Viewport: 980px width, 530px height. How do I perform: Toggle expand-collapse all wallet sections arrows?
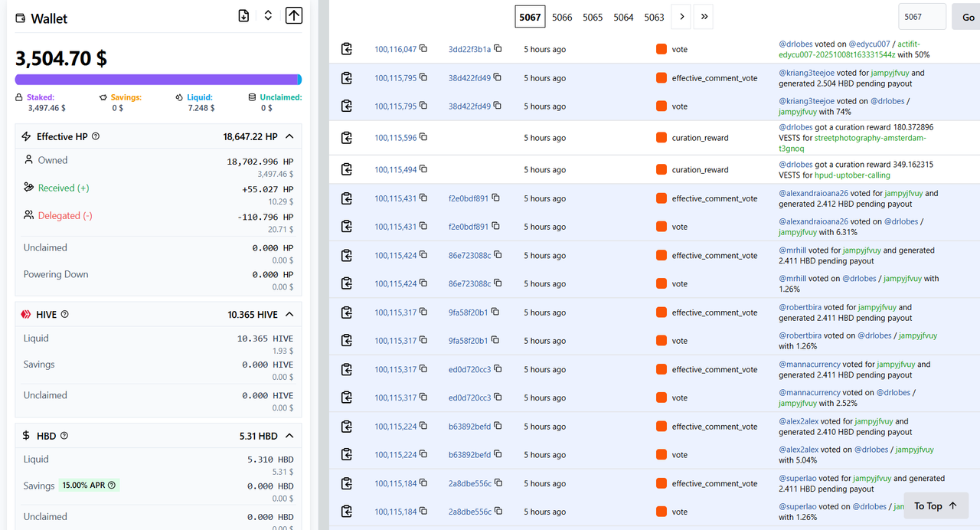268,16
